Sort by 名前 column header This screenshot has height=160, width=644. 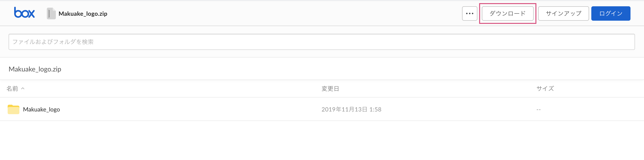tap(12, 89)
